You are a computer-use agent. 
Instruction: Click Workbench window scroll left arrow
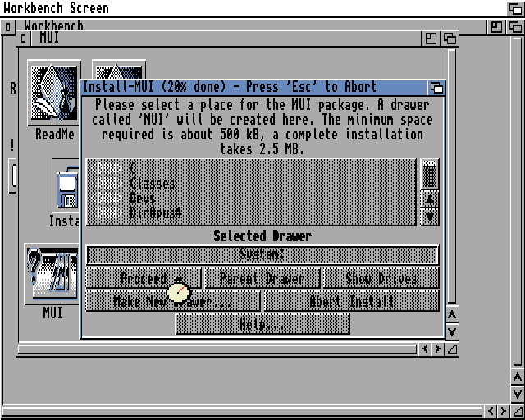click(491, 411)
